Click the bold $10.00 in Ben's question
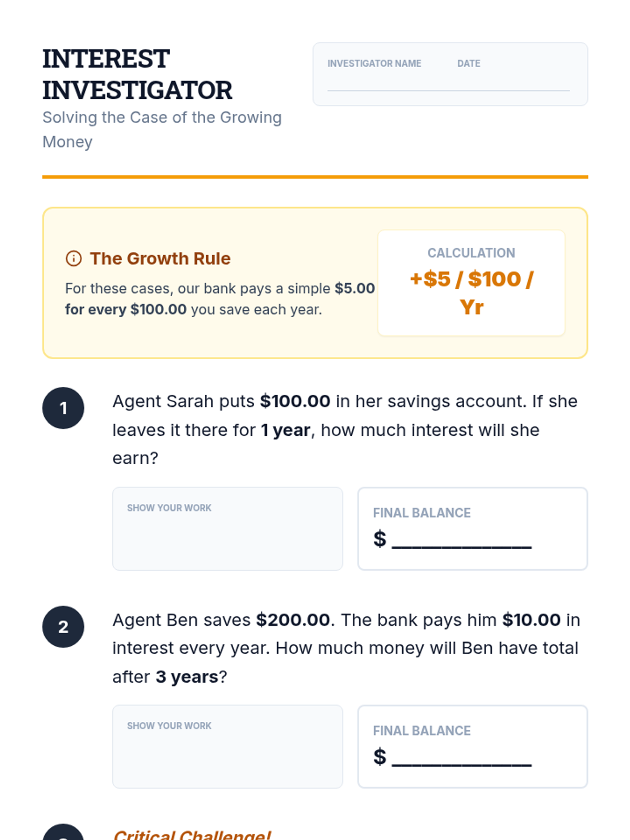630x840 pixels. click(x=531, y=620)
